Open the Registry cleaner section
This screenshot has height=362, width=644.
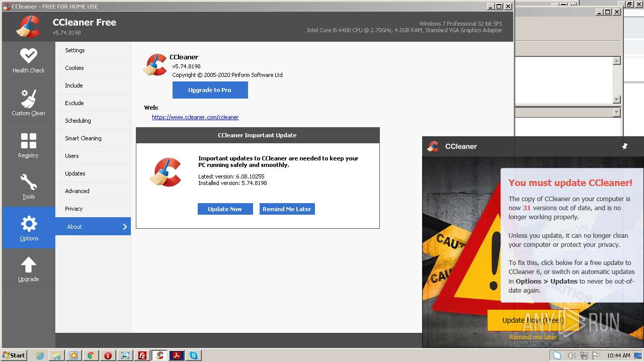tap(28, 145)
